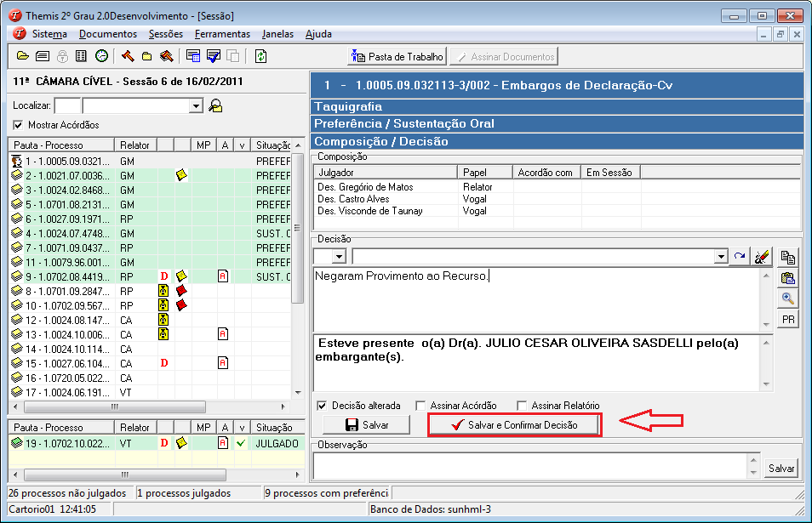Viewport: 812px width, 523px height.
Task: Click the open folder toolbar icon
Action: 22,56
